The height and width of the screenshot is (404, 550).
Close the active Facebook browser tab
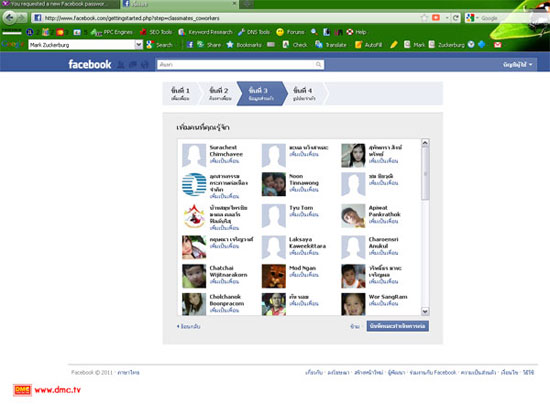[x=235, y=4]
